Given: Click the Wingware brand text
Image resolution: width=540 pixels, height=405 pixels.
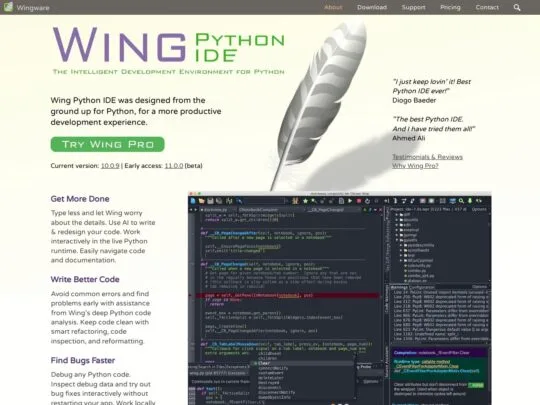Looking at the screenshot, I should [33, 8].
